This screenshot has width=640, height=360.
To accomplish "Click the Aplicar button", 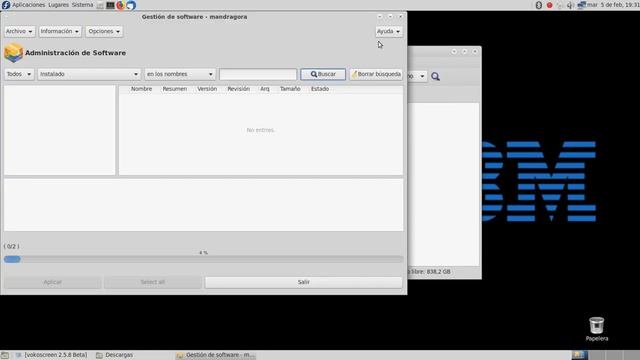I will click(52, 282).
